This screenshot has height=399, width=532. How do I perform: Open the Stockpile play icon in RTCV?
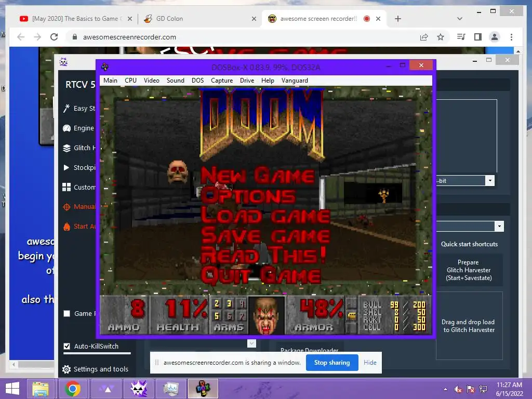click(66, 167)
